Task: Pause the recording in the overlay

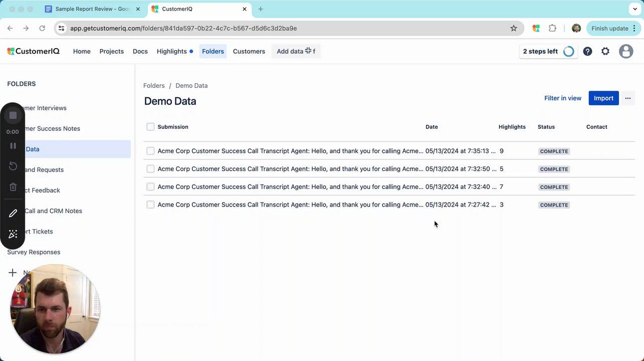Action: click(13, 145)
